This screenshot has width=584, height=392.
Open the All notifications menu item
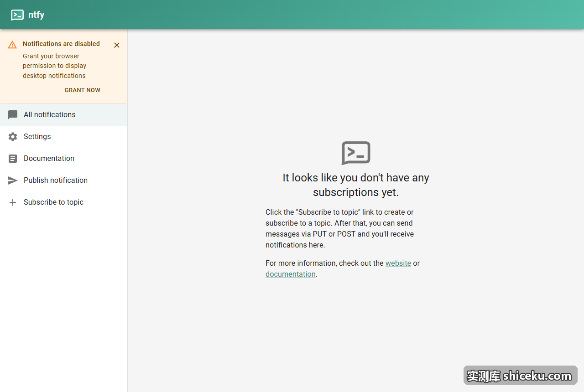pyautogui.click(x=64, y=115)
